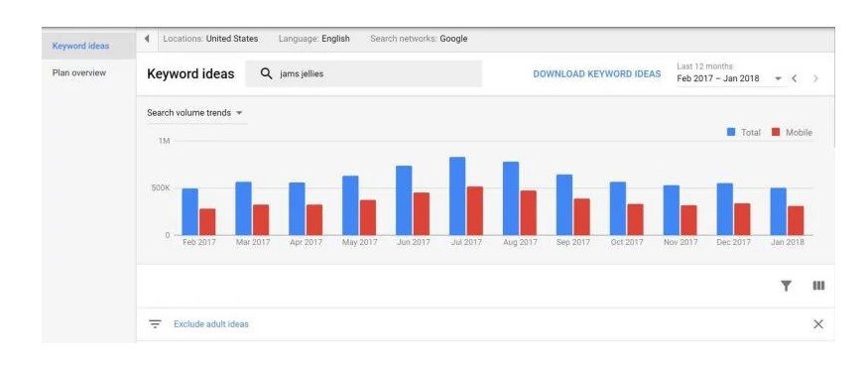Select the Oct 2017 blue Total bar

coord(618,208)
